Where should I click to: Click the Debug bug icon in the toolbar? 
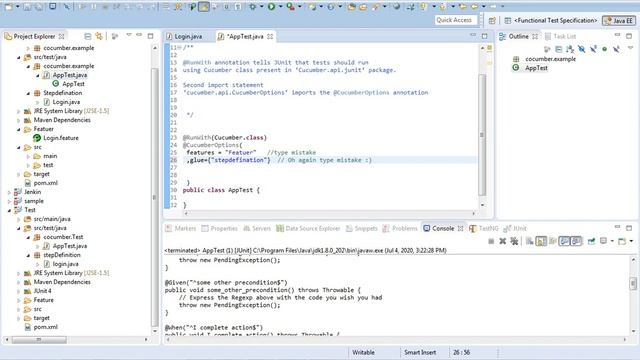[253, 7]
